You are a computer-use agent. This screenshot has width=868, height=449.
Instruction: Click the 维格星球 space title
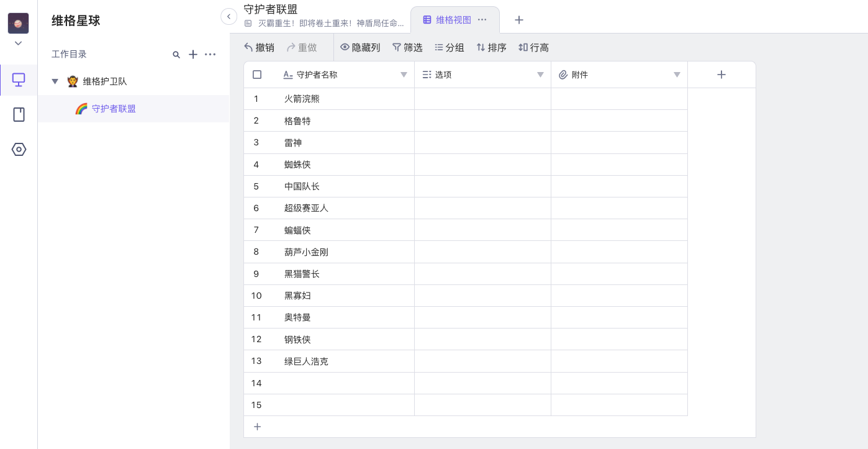[76, 21]
